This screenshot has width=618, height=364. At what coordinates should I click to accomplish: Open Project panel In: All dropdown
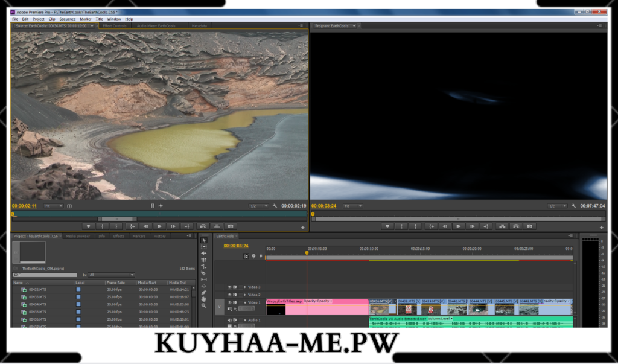(x=112, y=275)
